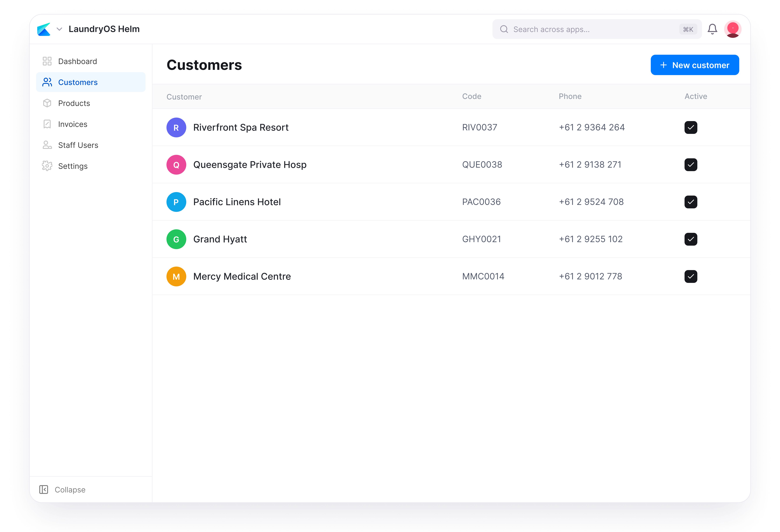Click the plus icon in New customer

[664, 65]
